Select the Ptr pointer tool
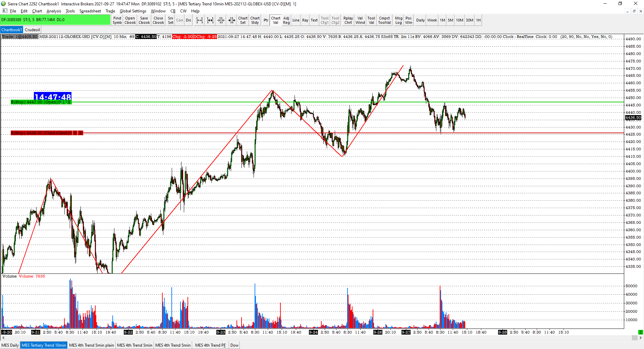Image resolution: width=644 pixels, height=349 pixels. point(266,20)
